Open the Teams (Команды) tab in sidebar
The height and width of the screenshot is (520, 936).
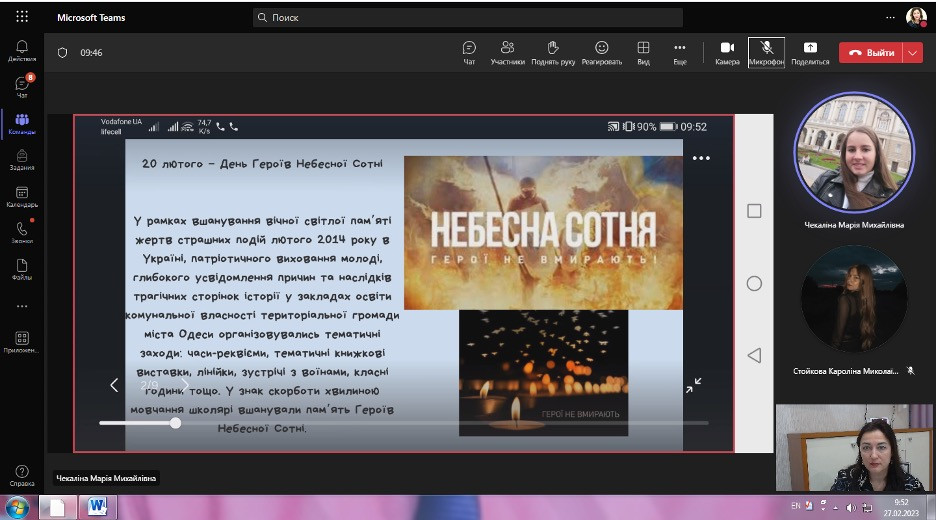tap(22, 124)
